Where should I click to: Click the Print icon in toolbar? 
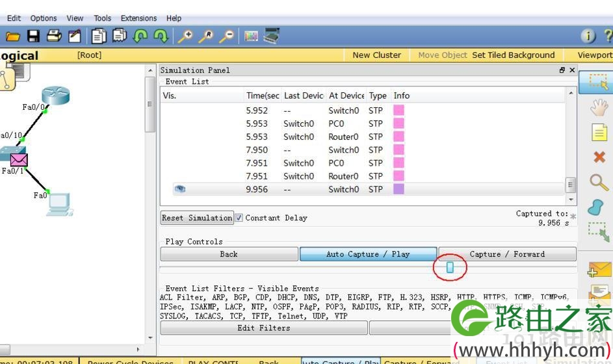tap(54, 36)
